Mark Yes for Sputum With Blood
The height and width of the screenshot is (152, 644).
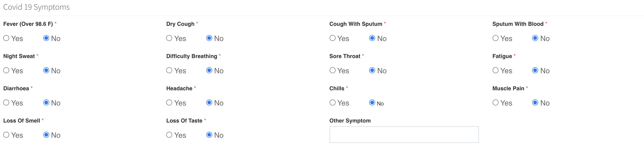click(495, 38)
